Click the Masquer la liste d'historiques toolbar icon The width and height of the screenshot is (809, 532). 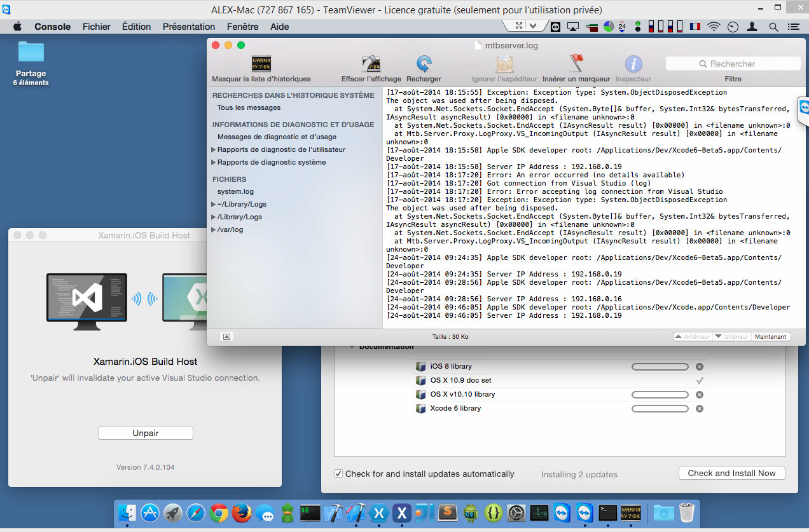[261, 64]
